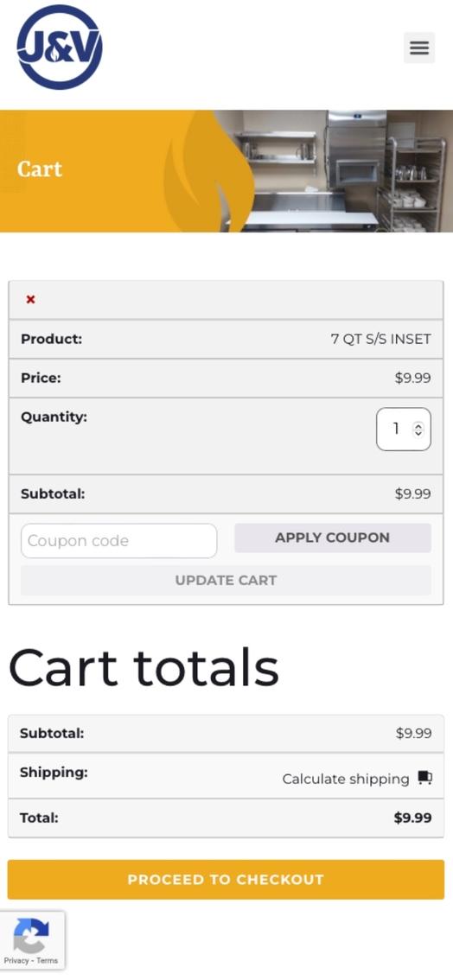Remove the item with the red X

pyautogui.click(x=30, y=299)
